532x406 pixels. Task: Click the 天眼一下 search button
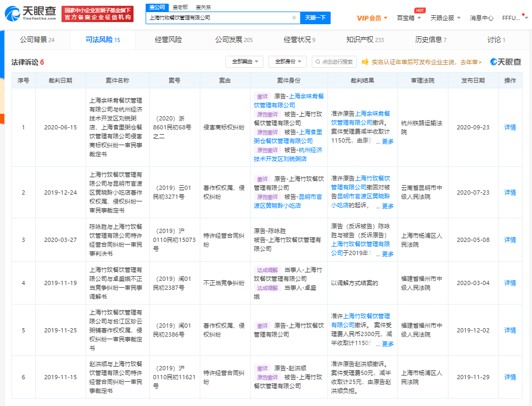click(315, 18)
